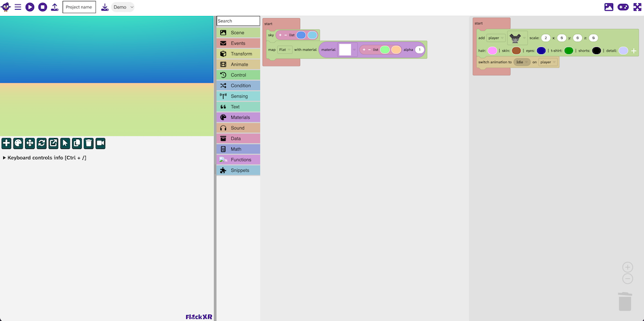The width and height of the screenshot is (644, 321).
Task: Focus the Project name field
Action: click(79, 7)
